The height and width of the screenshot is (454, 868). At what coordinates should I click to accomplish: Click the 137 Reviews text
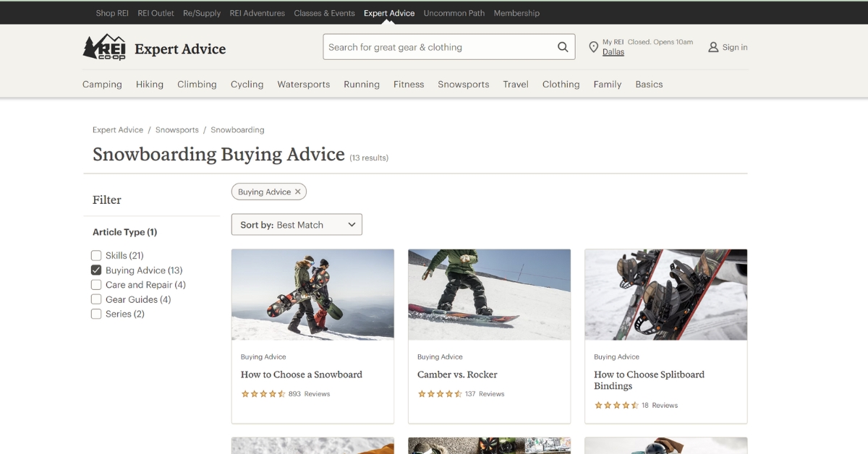(485, 394)
